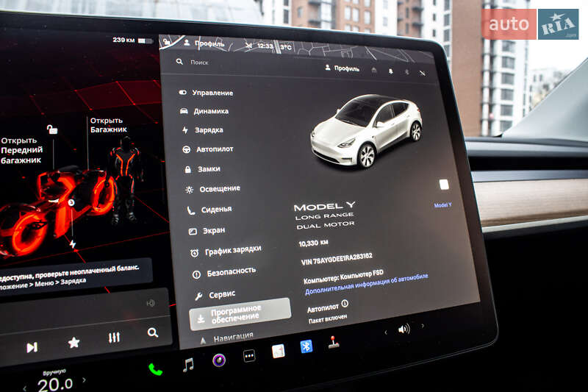Open the Управление settings menu
This screenshot has height=392, width=588.
click(x=207, y=93)
